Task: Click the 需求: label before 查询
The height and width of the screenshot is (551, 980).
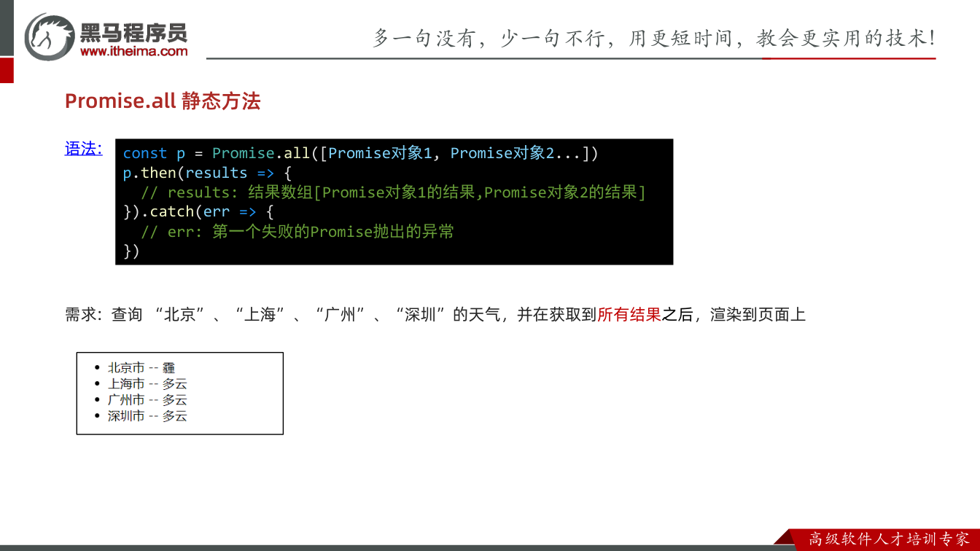Action: [x=85, y=315]
